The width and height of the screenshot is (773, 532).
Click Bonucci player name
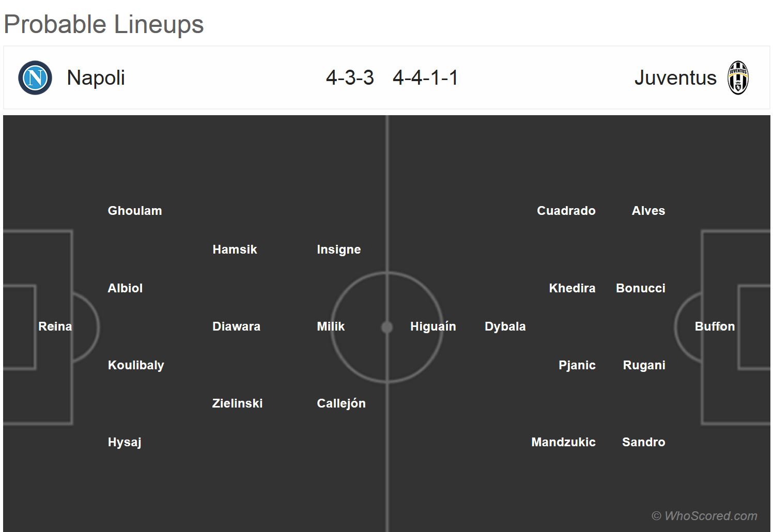coord(640,288)
